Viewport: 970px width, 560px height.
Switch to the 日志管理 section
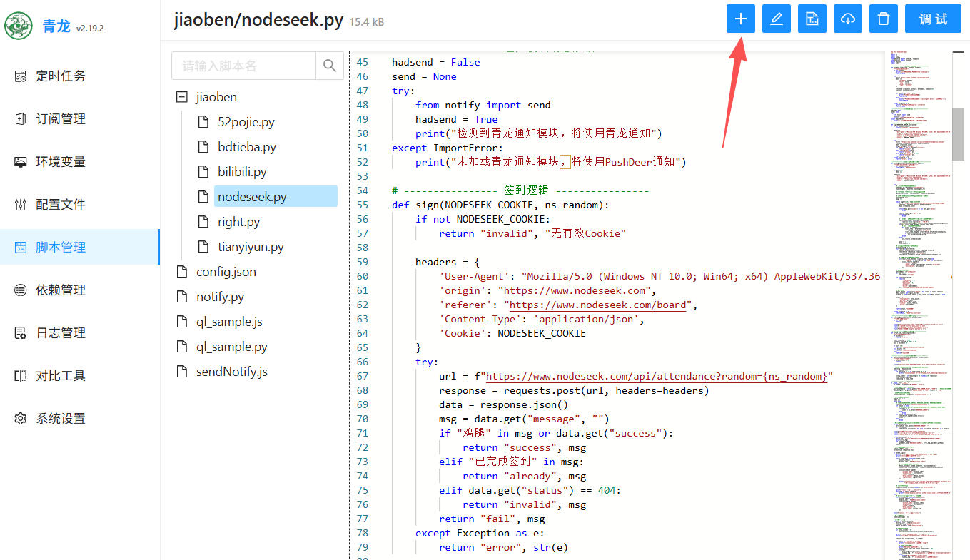click(x=60, y=333)
